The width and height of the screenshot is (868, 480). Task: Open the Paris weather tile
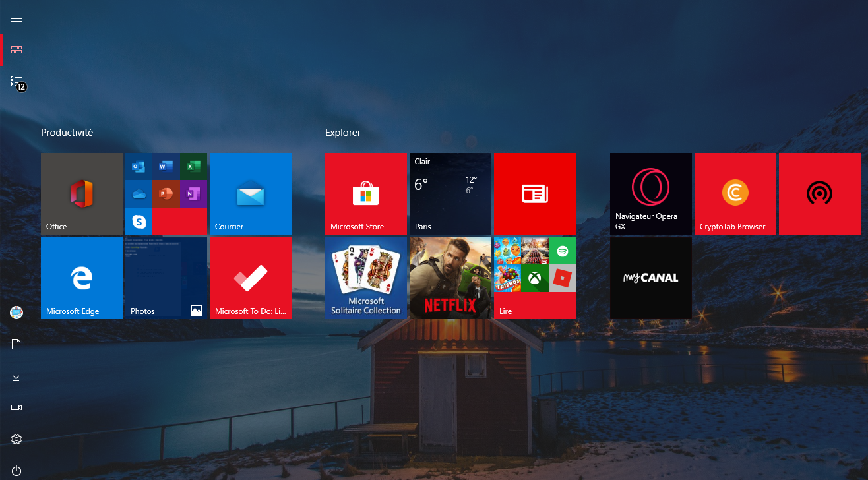[x=450, y=194]
